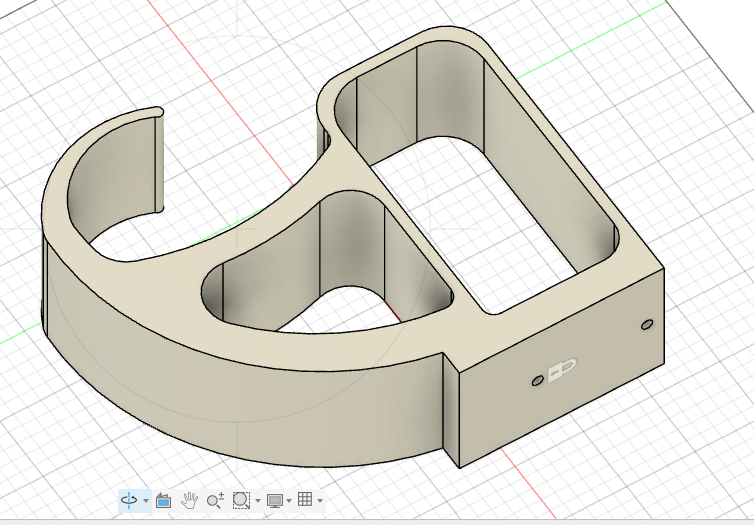Choose the Zoom magnifier with plus-minus
This screenshot has width=754, height=525.
(x=215, y=499)
